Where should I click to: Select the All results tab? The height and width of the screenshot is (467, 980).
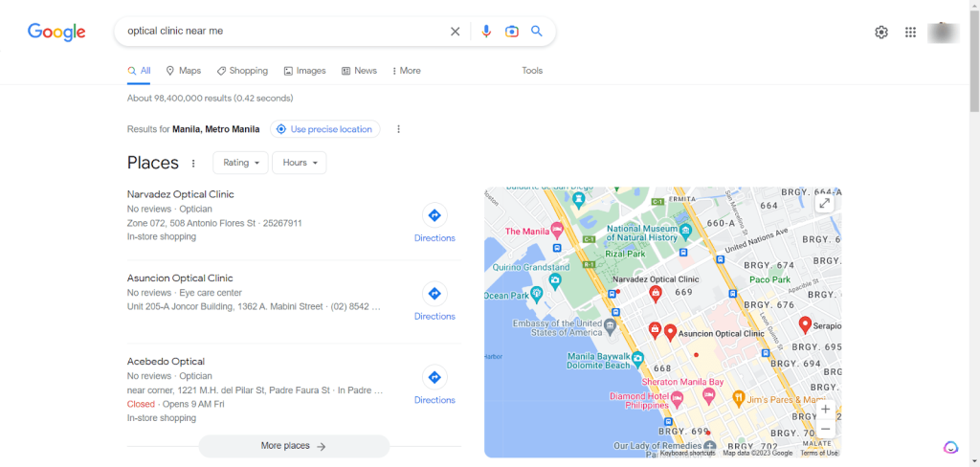[x=139, y=71]
